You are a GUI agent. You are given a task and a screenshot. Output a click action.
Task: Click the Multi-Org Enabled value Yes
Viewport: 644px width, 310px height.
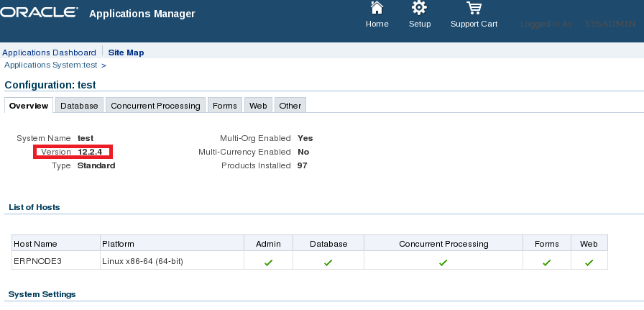(x=305, y=138)
